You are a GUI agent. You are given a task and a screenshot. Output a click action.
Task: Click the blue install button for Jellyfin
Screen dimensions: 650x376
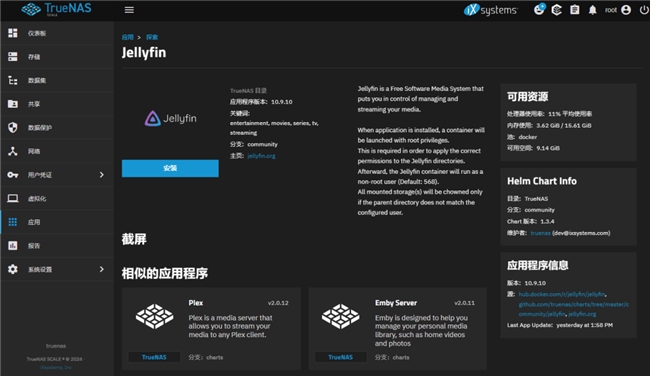(x=170, y=168)
